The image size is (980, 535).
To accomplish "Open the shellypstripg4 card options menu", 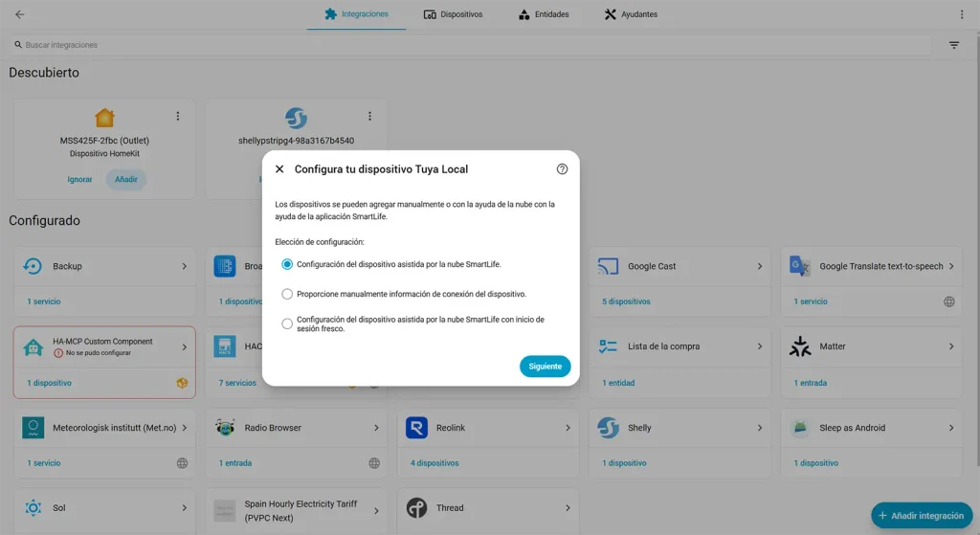I will pos(369,116).
